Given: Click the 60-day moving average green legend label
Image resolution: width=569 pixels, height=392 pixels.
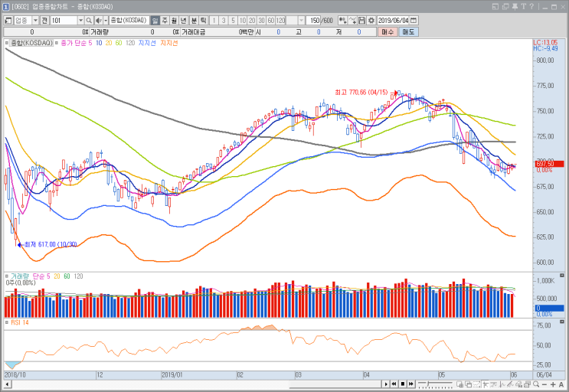Looking at the screenshot, I should (119, 43).
